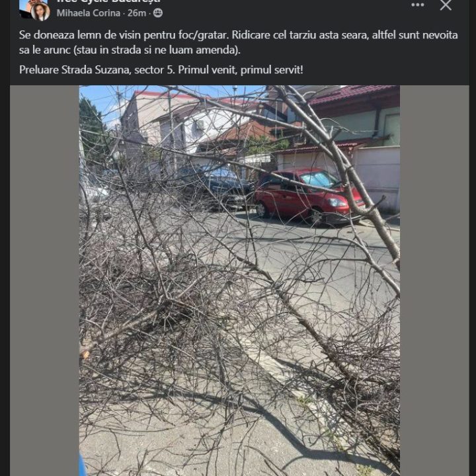Open Mihaela Corina's round profile picture
Viewport: 476px width, 476px height.
click(x=40, y=12)
